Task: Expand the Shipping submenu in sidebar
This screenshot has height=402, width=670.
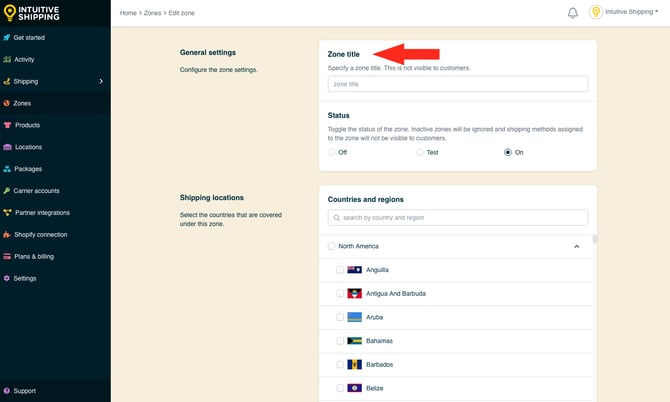Action: tap(101, 81)
